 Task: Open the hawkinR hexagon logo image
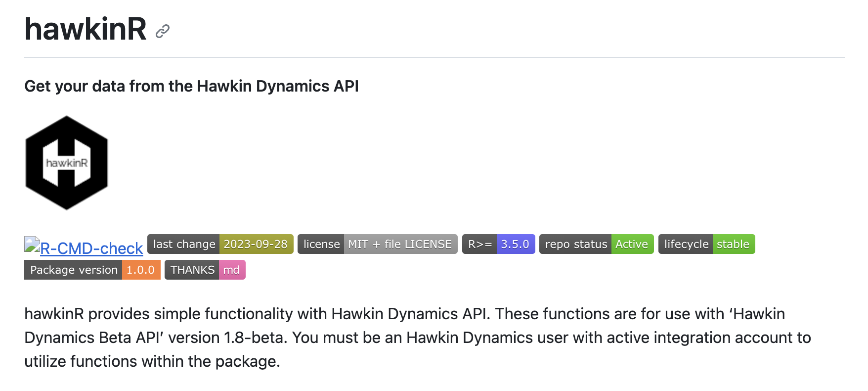point(67,163)
